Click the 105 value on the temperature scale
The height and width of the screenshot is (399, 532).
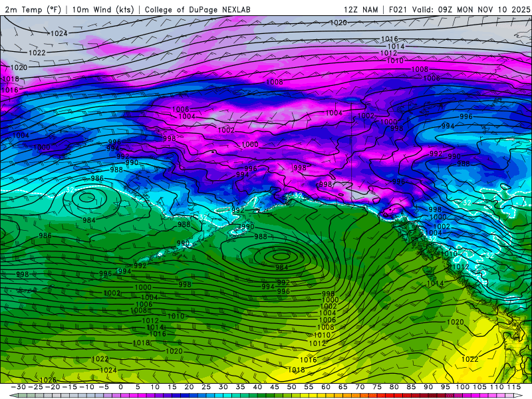click(x=479, y=387)
